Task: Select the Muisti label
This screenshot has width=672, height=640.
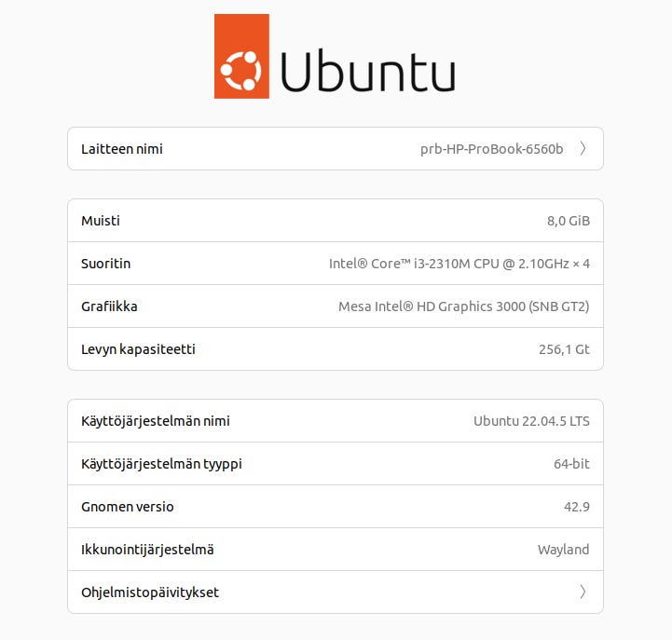Action: click(x=101, y=221)
